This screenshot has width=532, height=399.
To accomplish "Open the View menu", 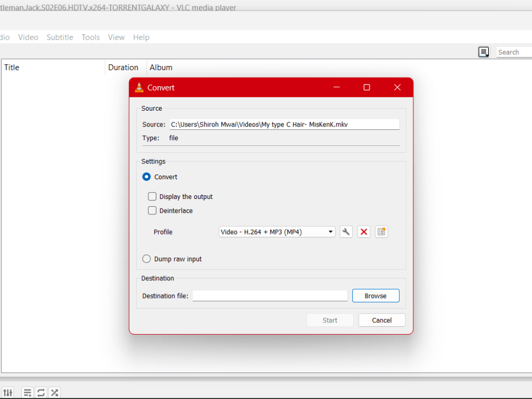I will 117,37.
